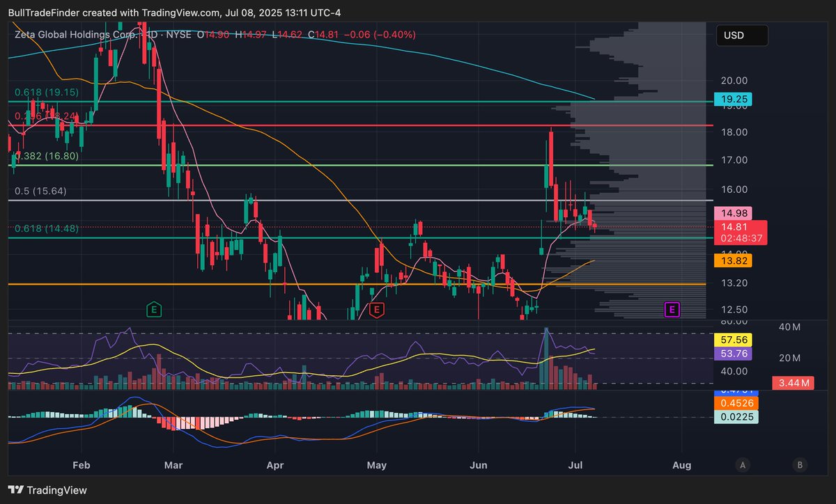Select the 0.618 (14.48) Fibonacci label
Image resolution: width=836 pixels, height=504 pixels.
[47, 228]
